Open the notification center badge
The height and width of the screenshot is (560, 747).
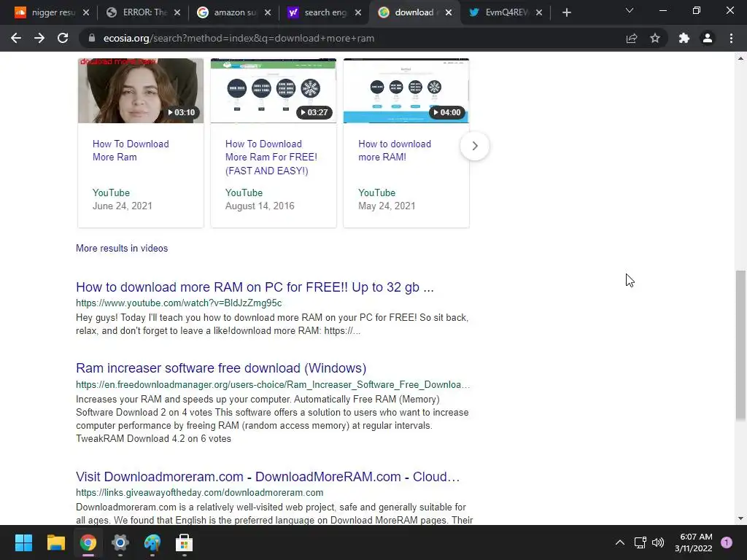(x=727, y=542)
